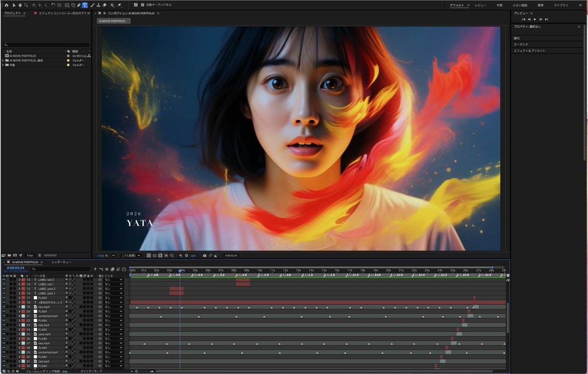This screenshot has height=374, width=588.
Task: Choose the Hand tool
Action: point(20,5)
